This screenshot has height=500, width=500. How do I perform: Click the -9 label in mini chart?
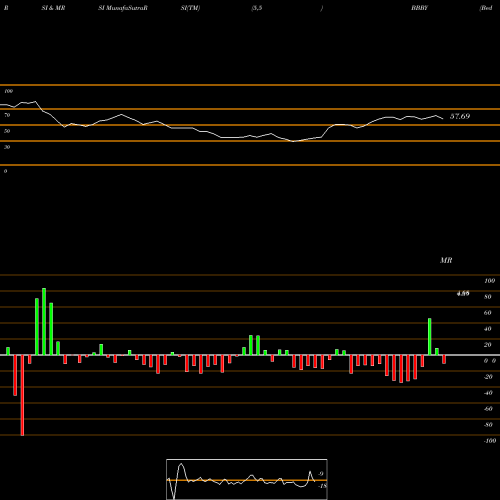320,474
